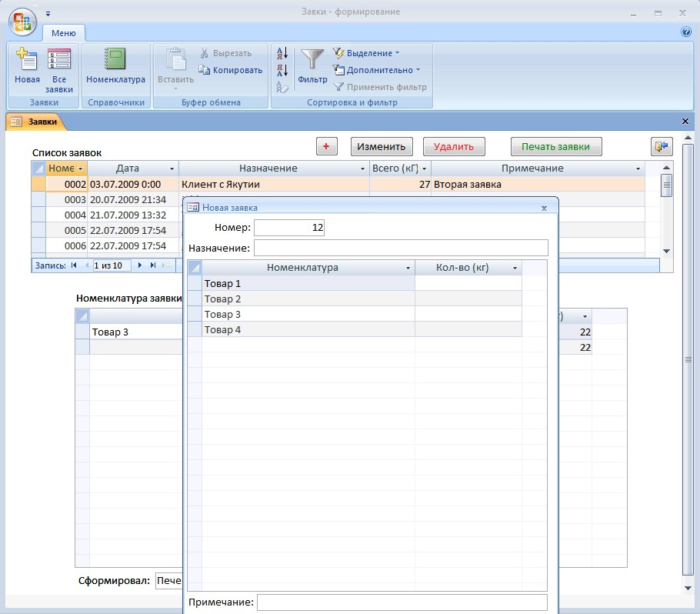Click the Изменить button
The width and height of the screenshot is (700, 614).
(x=382, y=146)
